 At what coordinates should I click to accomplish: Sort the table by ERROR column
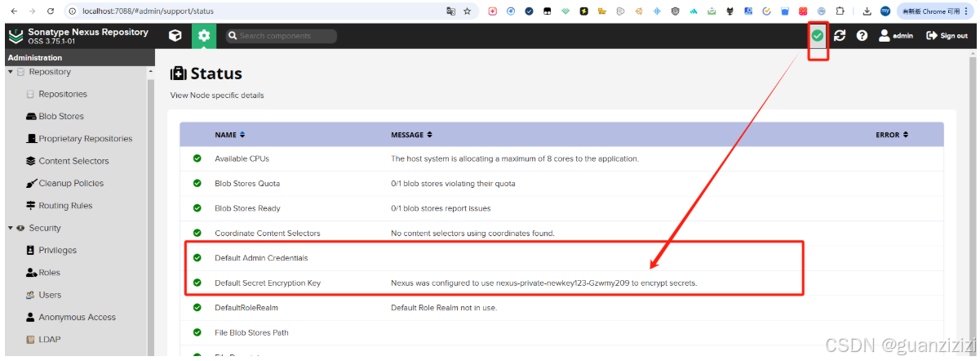[x=892, y=135]
